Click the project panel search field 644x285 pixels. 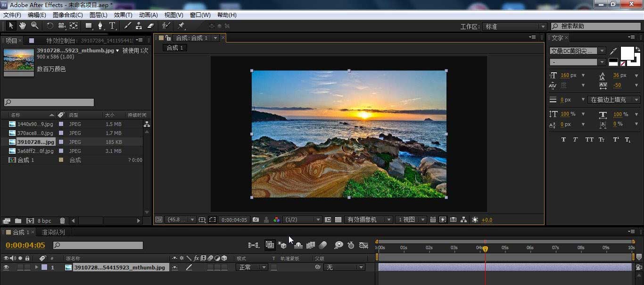49,102
